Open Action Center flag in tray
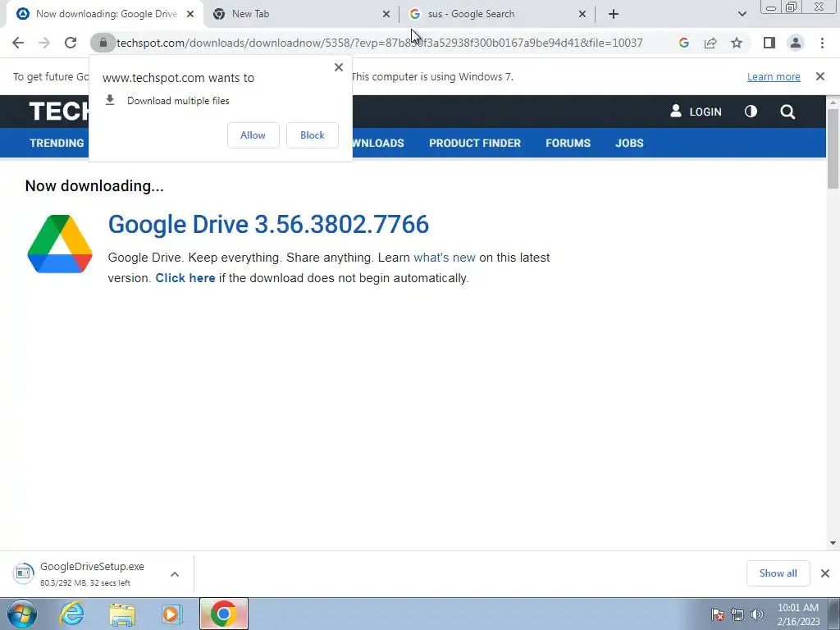This screenshot has width=840, height=630. [x=718, y=614]
